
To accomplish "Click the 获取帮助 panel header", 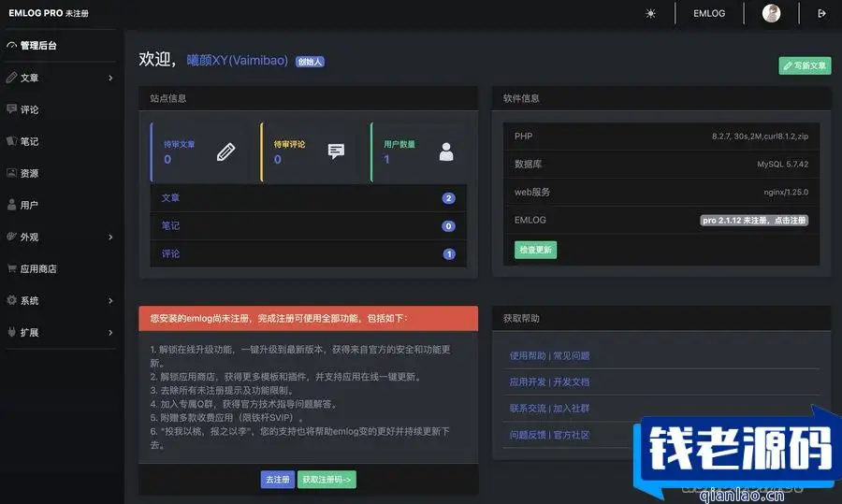I will tap(661, 318).
